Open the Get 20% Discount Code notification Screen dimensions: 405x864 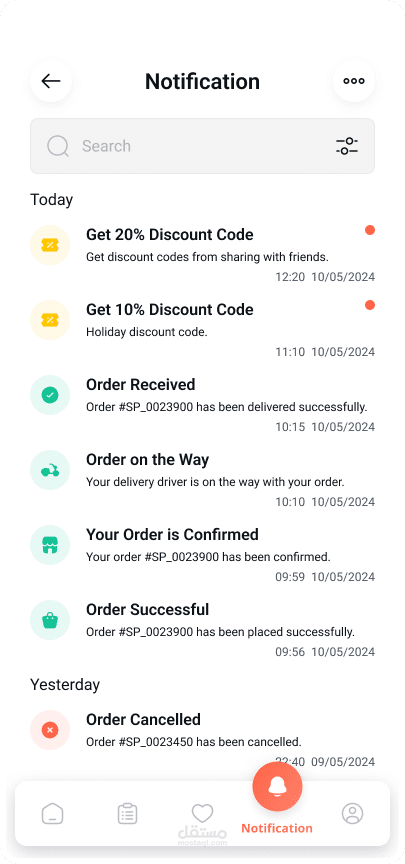pyautogui.click(x=202, y=253)
